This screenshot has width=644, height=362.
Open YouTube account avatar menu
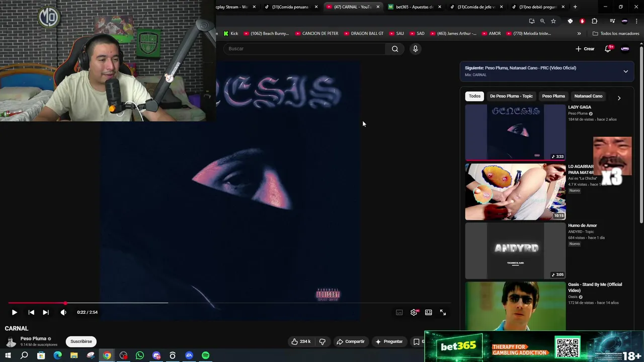625,49
